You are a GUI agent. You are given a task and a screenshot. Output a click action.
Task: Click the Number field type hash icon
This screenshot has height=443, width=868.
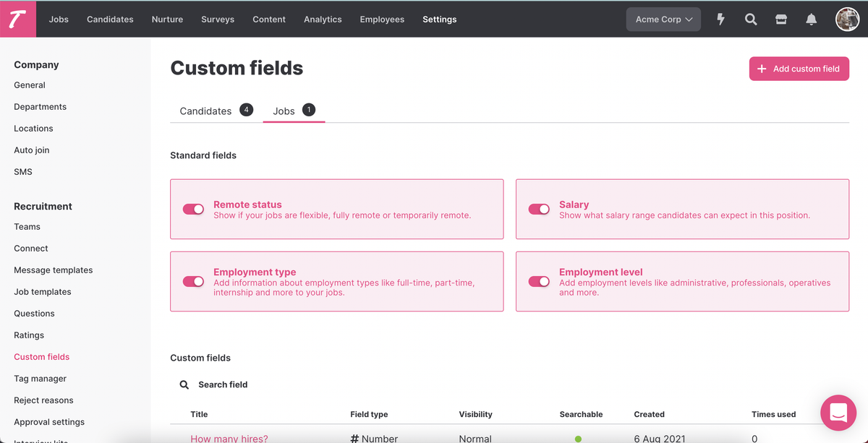click(354, 438)
